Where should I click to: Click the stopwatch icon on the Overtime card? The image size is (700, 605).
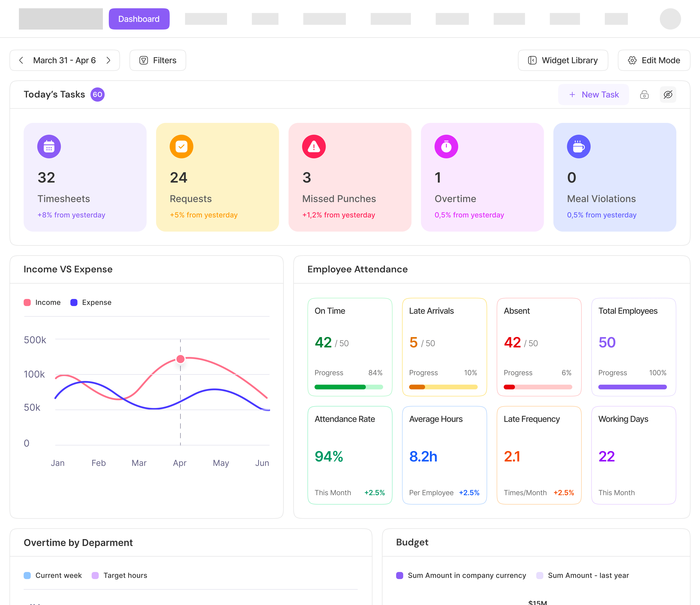(x=446, y=146)
